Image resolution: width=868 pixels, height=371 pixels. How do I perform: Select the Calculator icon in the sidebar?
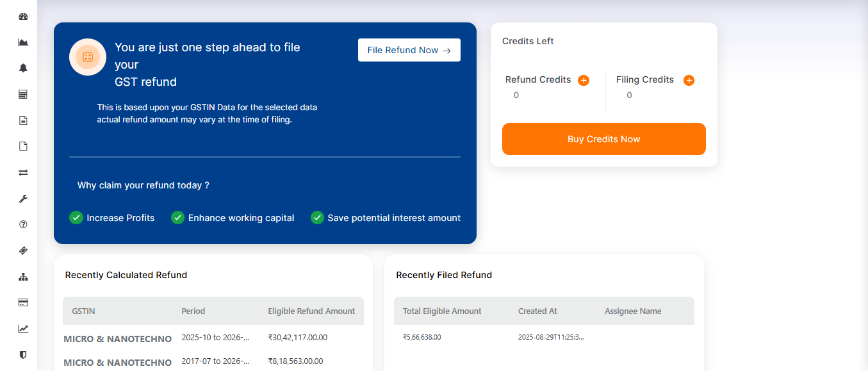pyautogui.click(x=23, y=94)
